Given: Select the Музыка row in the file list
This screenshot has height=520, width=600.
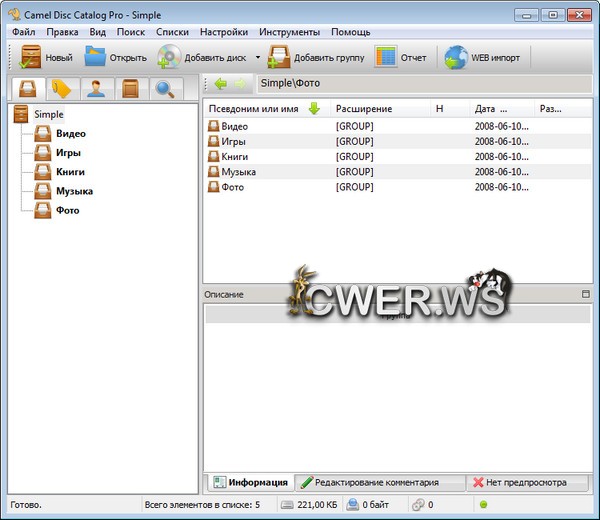Looking at the screenshot, I should (x=397, y=172).
